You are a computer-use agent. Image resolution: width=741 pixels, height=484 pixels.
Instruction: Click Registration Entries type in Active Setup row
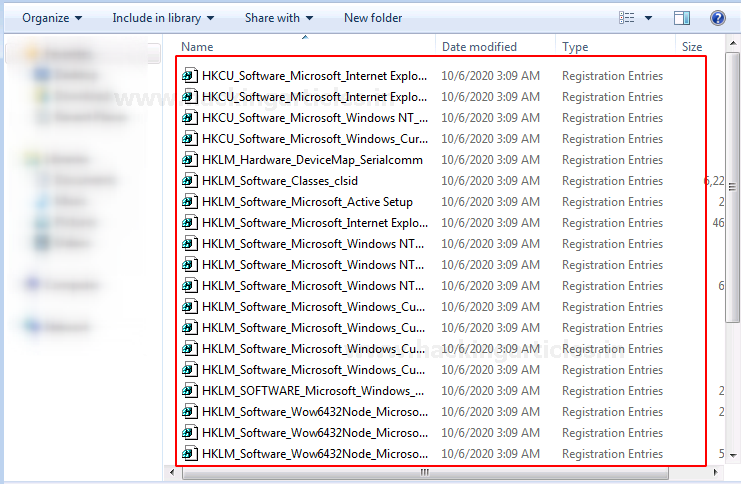tap(612, 202)
